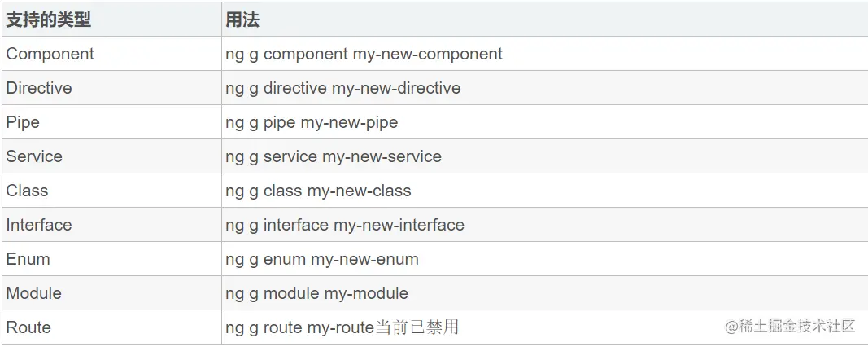The width and height of the screenshot is (868, 347).
Task: Select the Module type cell
Action: pos(34,293)
